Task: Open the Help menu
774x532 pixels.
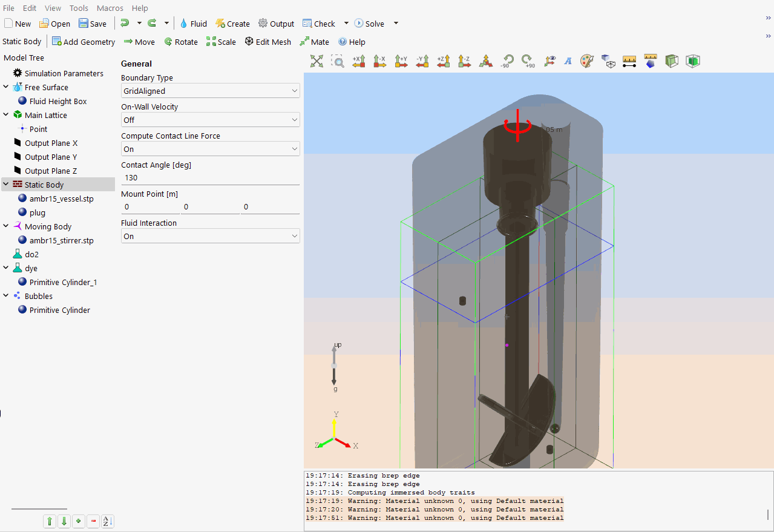Action: [x=140, y=8]
